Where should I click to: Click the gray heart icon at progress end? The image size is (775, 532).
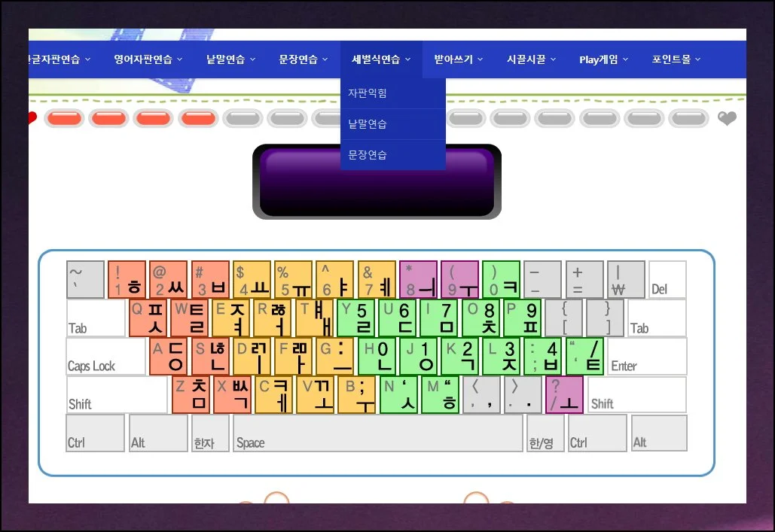pyautogui.click(x=727, y=118)
